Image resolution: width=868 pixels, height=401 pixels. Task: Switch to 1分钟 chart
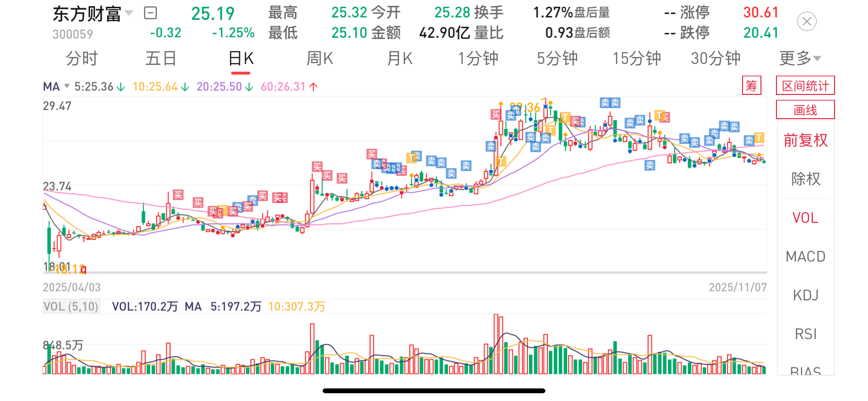click(478, 59)
